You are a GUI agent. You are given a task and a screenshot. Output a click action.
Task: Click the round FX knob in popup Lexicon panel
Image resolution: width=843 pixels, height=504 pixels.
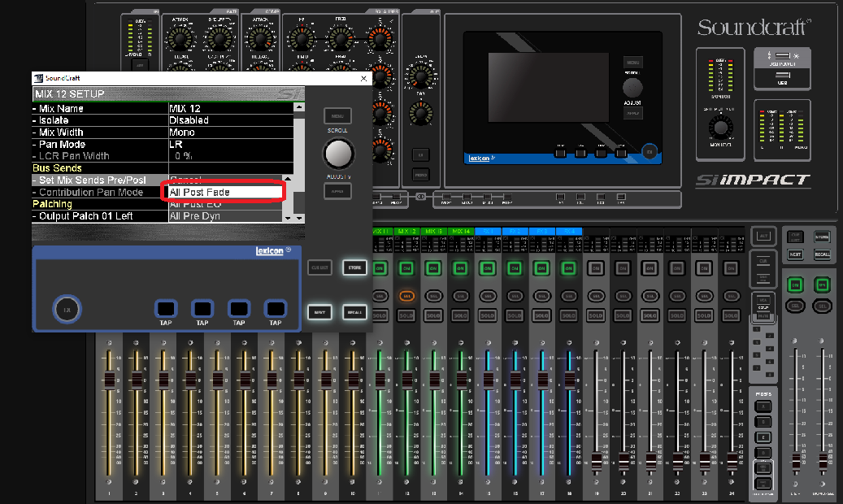point(67,309)
